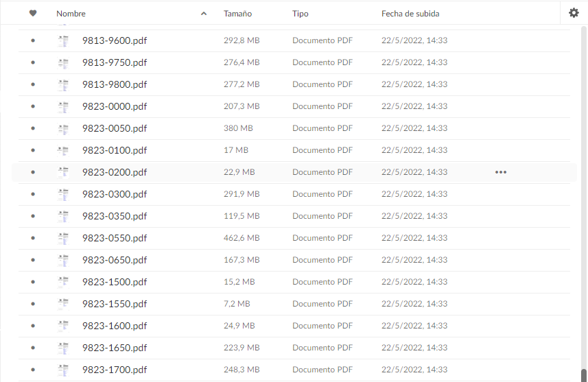Sort by Tipo column header
The width and height of the screenshot is (588, 382).
click(300, 14)
